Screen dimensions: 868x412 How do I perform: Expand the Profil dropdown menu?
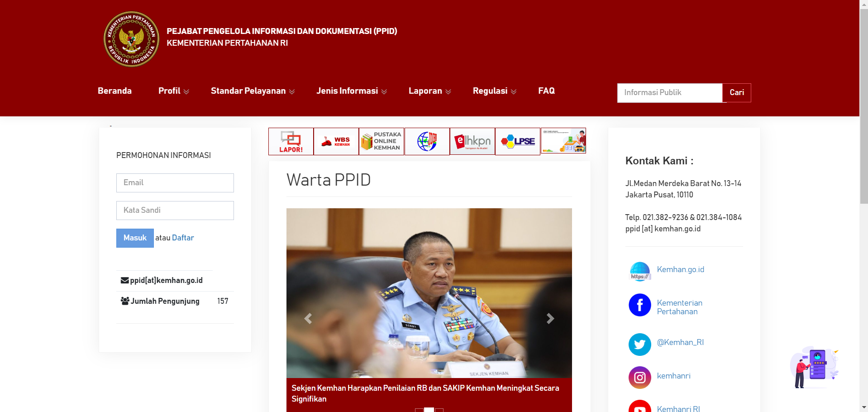click(173, 91)
